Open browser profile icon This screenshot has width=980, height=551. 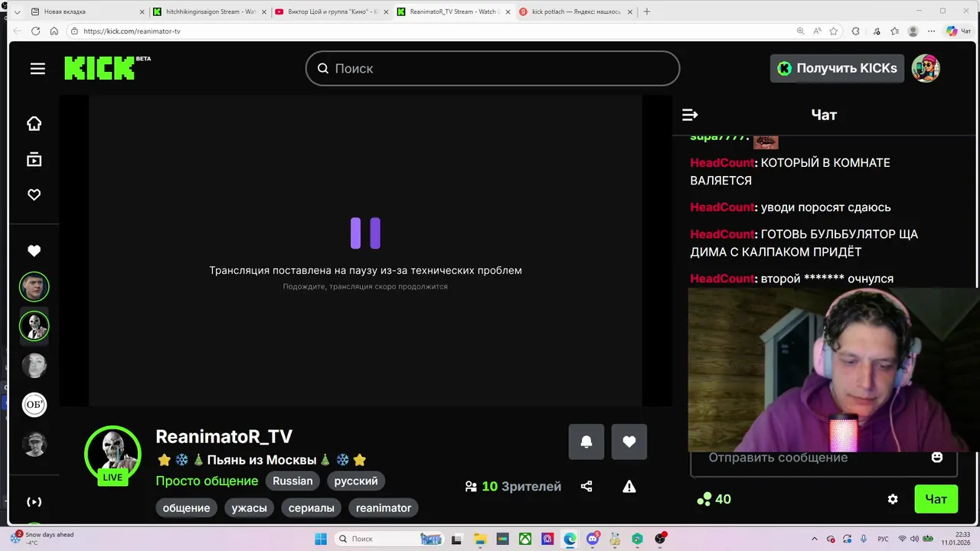(913, 31)
